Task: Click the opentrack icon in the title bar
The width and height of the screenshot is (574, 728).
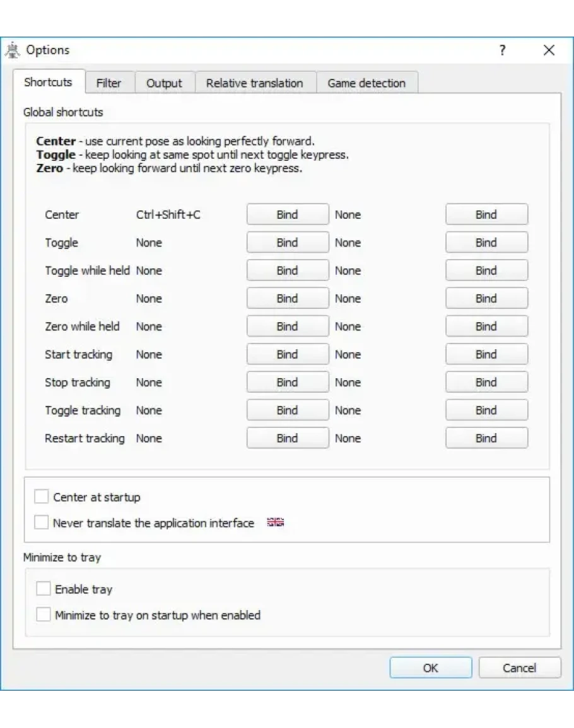Action: click(x=13, y=50)
